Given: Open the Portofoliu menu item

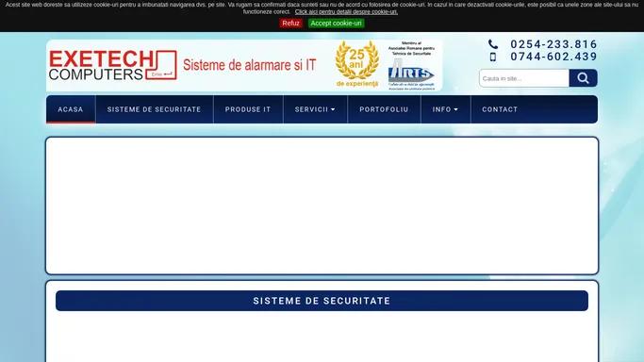Looking at the screenshot, I should click(384, 109).
